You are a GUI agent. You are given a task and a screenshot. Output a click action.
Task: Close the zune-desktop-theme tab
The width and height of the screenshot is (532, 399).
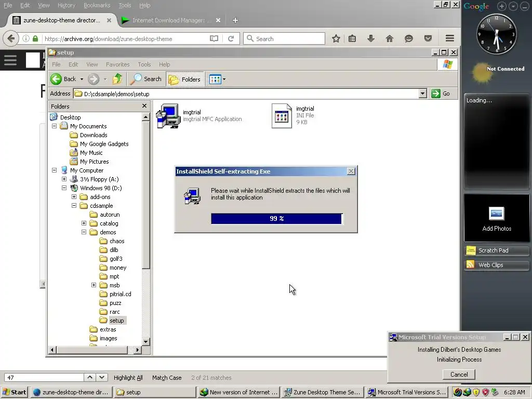pyautogui.click(x=109, y=20)
